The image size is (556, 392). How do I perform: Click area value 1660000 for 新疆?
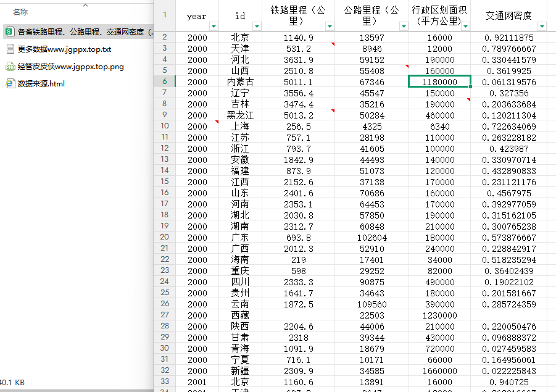(x=439, y=371)
